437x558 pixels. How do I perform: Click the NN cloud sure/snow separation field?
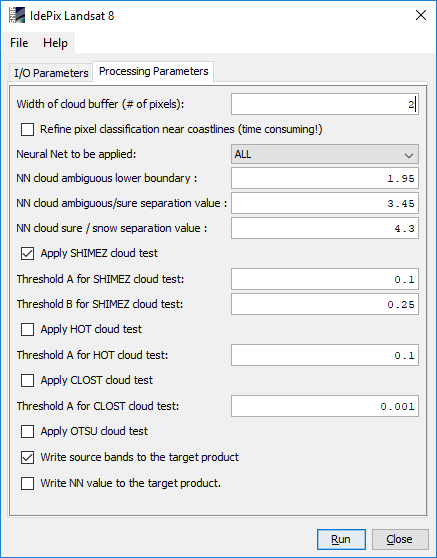(x=325, y=228)
